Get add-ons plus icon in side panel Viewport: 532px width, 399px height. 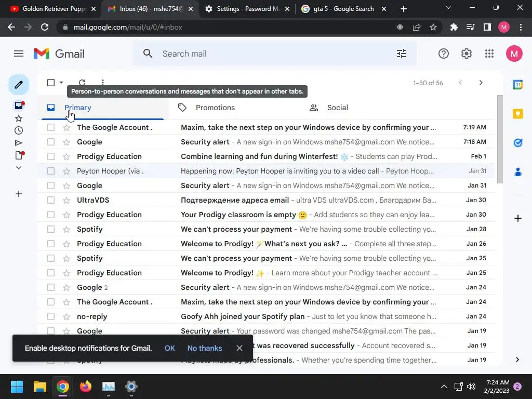[518, 218]
